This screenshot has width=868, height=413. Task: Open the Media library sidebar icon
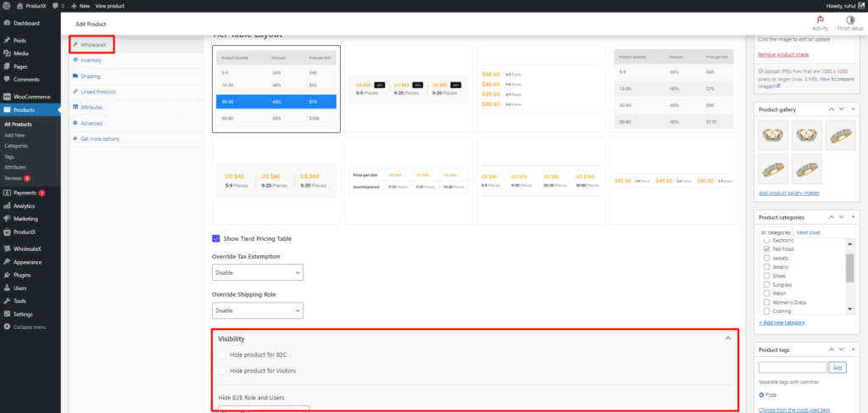(x=7, y=53)
